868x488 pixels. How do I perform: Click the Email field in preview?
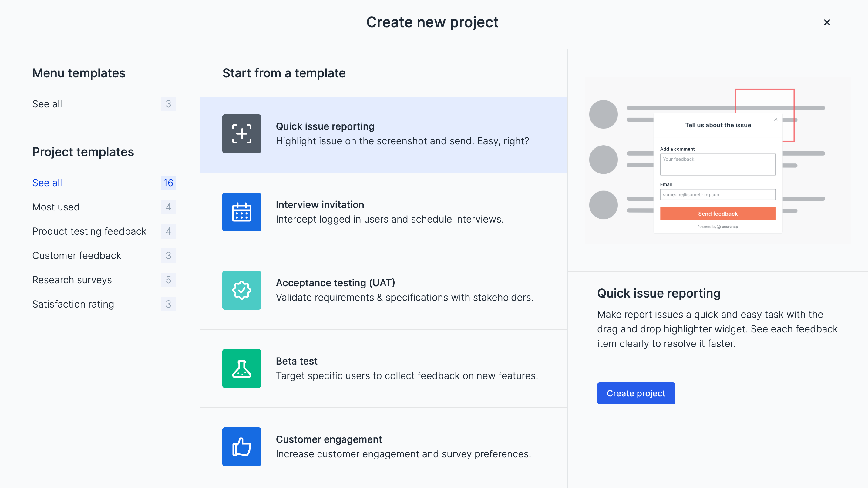[x=717, y=194]
